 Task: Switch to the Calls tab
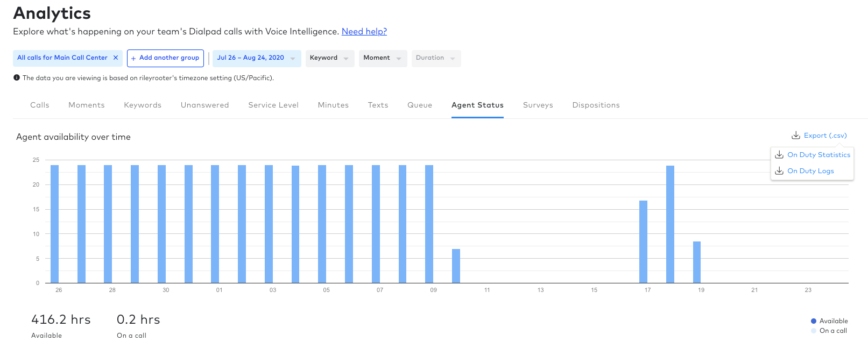(40, 105)
